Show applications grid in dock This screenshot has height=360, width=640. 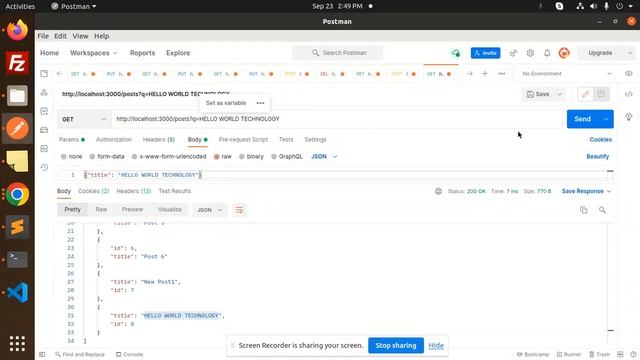pos(17,344)
